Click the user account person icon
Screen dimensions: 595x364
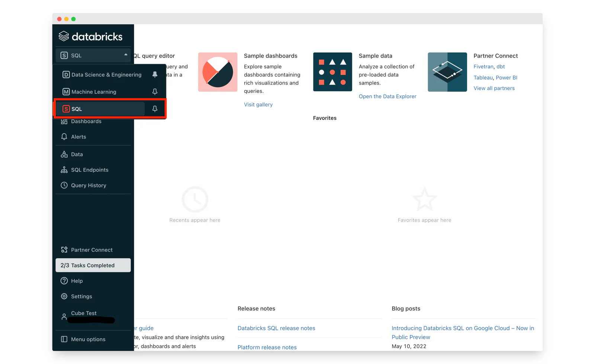click(x=64, y=316)
